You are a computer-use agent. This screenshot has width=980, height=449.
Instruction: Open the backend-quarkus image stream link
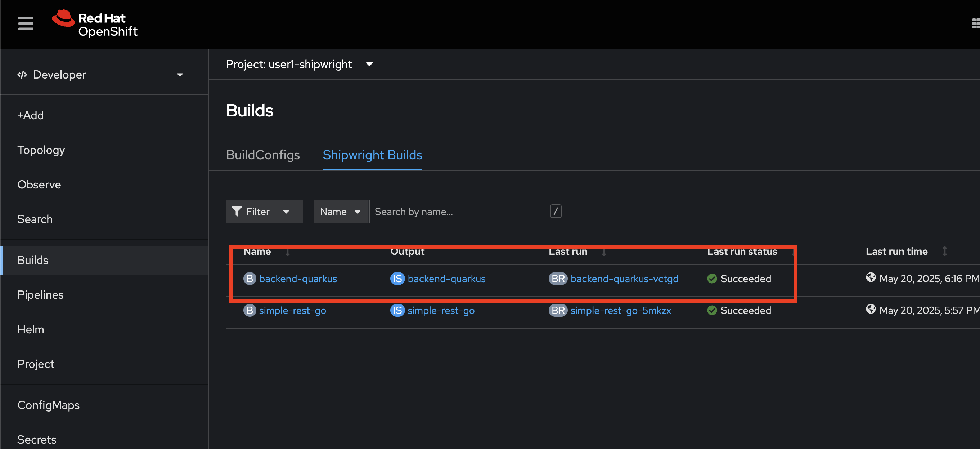[x=447, y=279]
